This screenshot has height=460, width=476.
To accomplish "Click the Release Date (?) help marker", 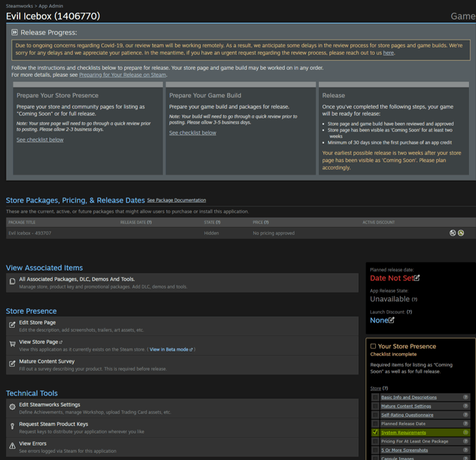I will pyautogui.click(x=149, y=222).
